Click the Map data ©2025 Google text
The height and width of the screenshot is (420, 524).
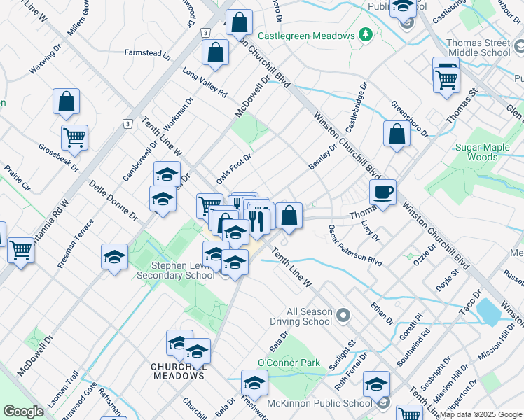[481, 414]
